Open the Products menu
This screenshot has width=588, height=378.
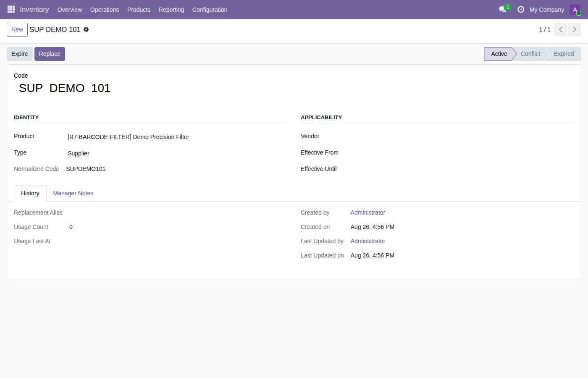coord(139,10)
